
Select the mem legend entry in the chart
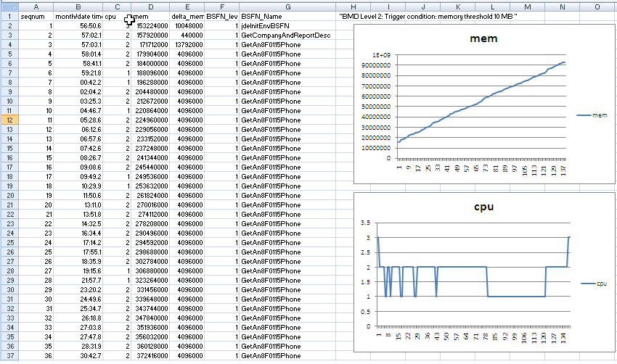coord(592,115)
